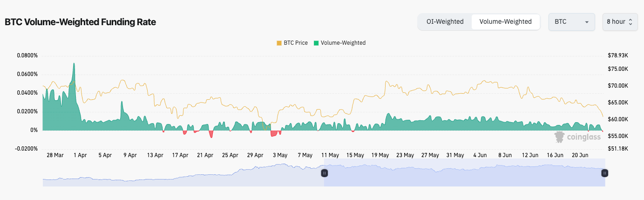Click the yellow BTC Price legend swatch
Viewport: 644px width, 200px height.
point(279,43)
